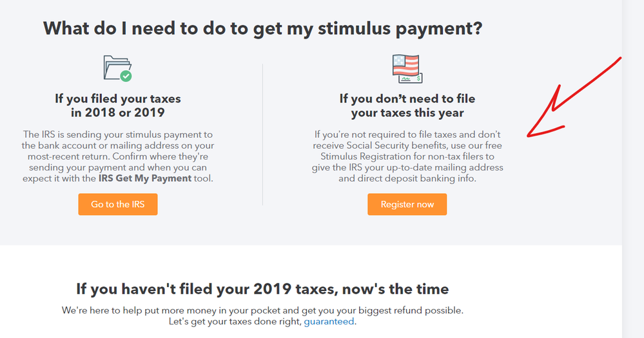Click the green checkmark badge on folder icon
The width and height of the screenshot is (644, 338).
(x=126, y=76)
